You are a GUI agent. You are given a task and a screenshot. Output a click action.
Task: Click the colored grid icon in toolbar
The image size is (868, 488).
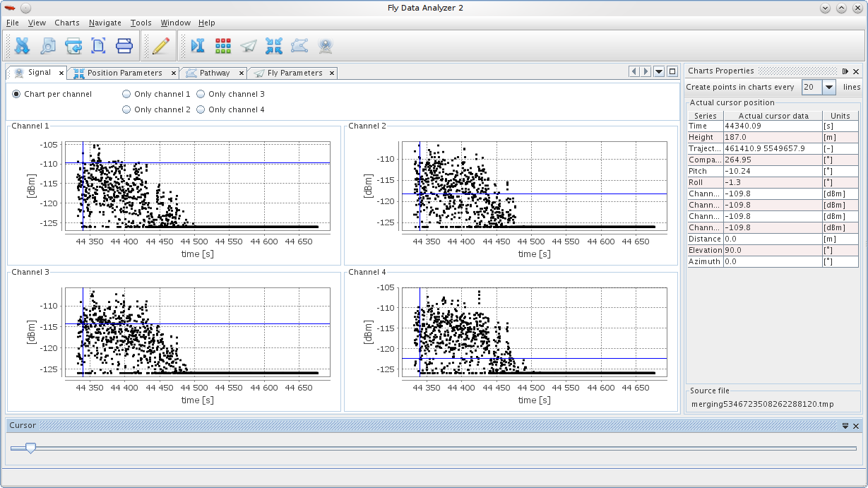click(x=223, y=46)
